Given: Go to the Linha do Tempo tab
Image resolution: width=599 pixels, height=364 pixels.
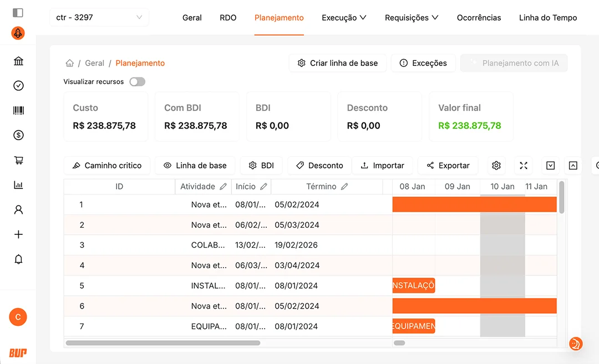Looking at the screenshot, I should tap(547, 18).
